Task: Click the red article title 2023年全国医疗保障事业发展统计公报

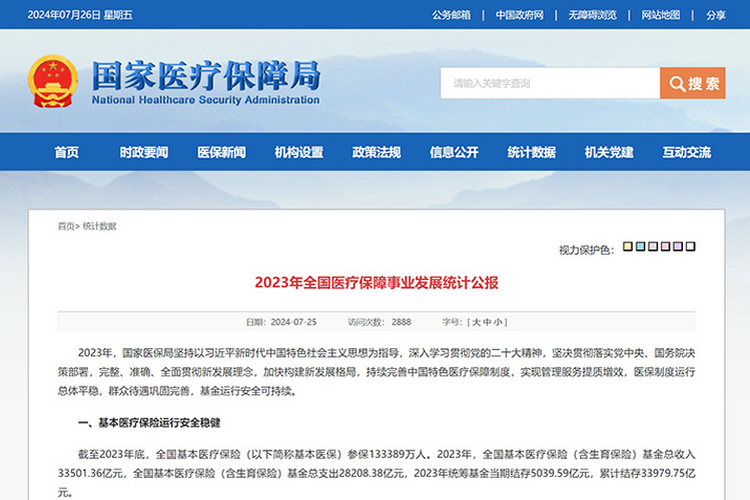Action: click(x=376, y=282)
